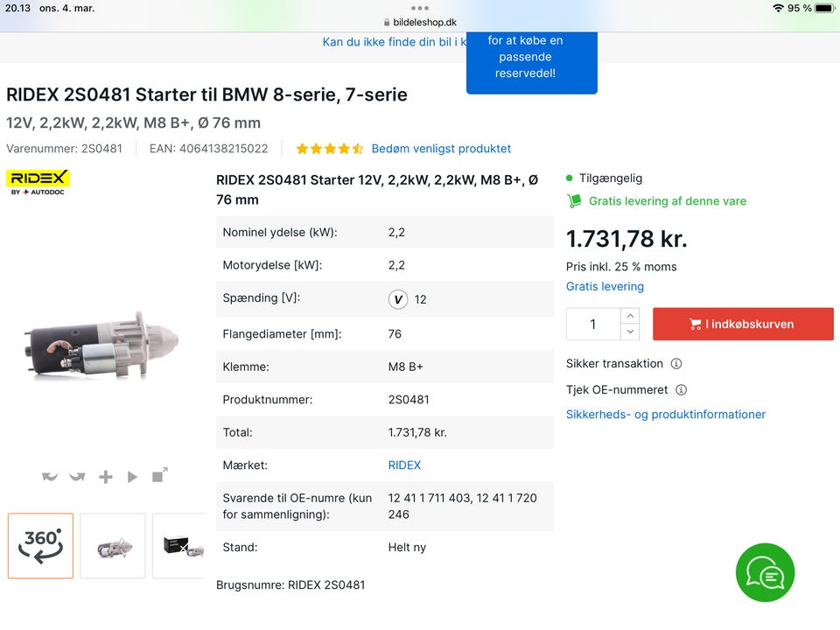This screenshot has height=630, width=840.
Task: Select the second starter photo thumbnail
Action: point(113,546)
